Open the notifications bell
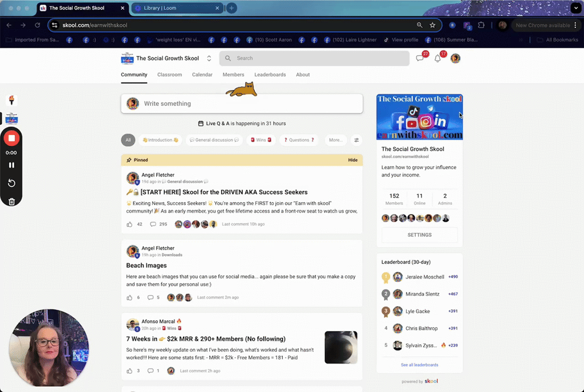Image resolution: width=584 pixels, height=392 pixels. pos(437,58)
